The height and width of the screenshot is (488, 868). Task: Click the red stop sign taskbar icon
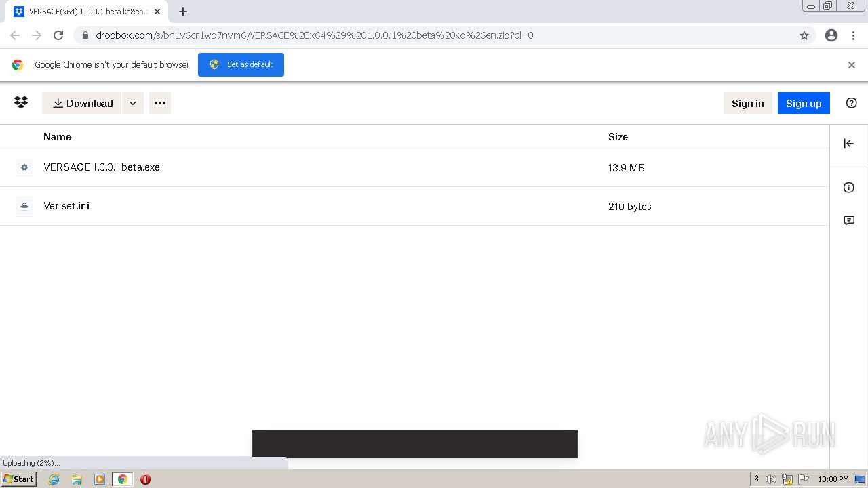pos(145,479)
